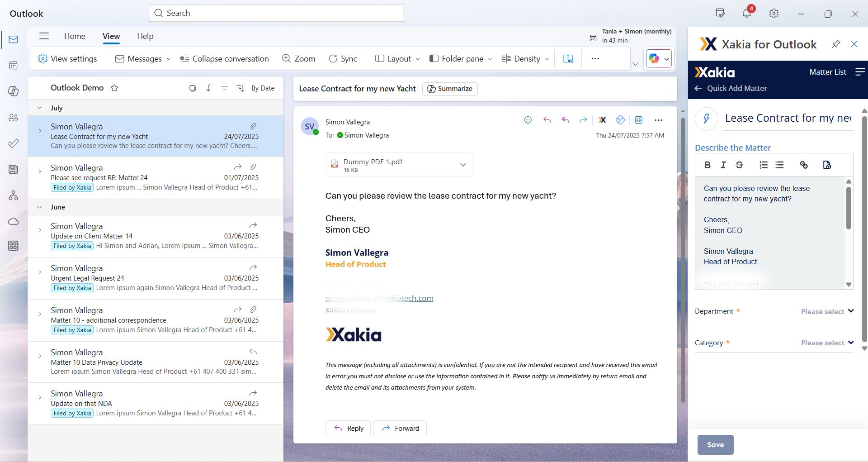Open the Help tab
The image size is (868, 462).
pyautogui.click(x=145, y=36)
